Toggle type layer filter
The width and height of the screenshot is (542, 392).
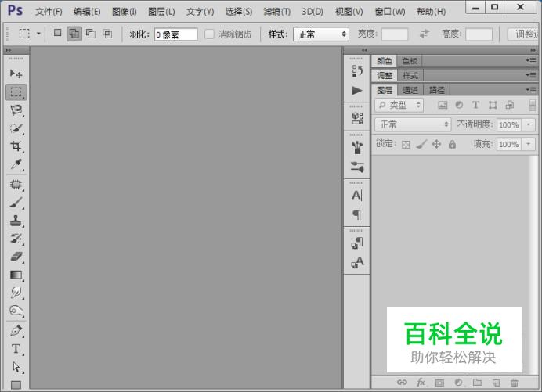(x=475, y=105)
